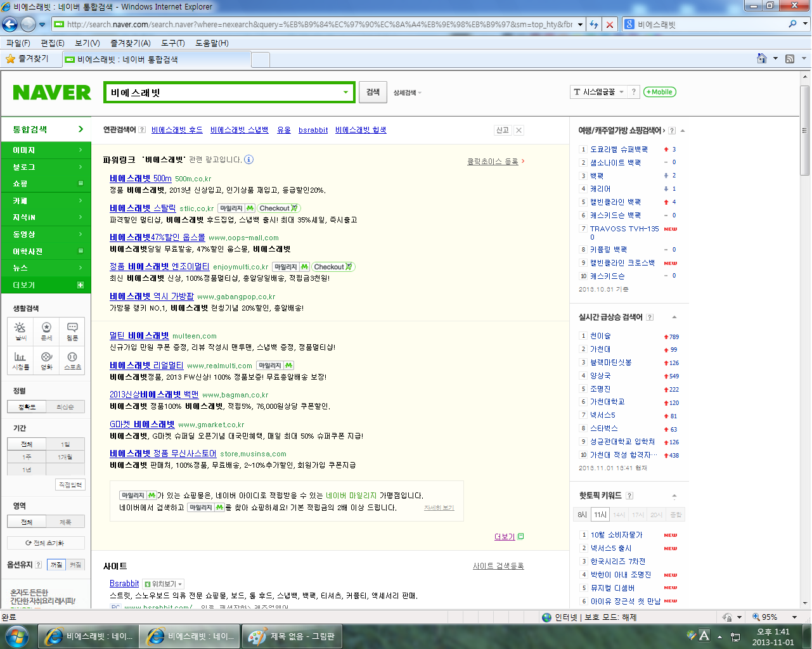Open the 스포츠 sports icon

coord(72,360)
